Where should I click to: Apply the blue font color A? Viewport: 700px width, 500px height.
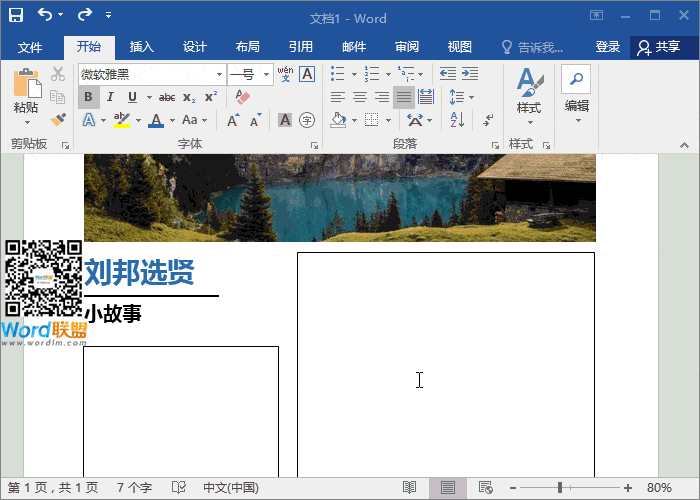156,120
